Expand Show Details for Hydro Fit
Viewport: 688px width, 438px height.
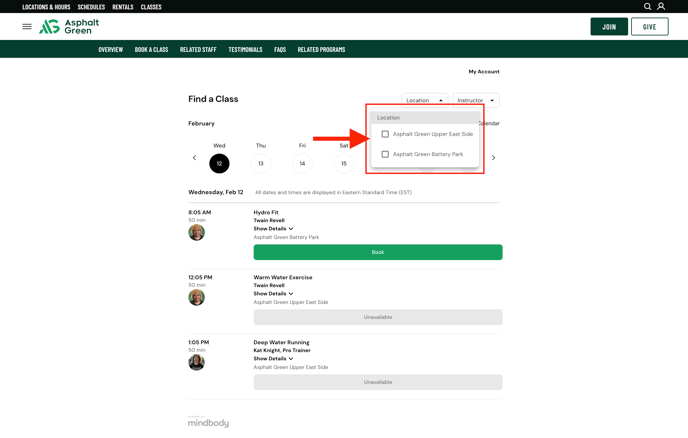tap(273, 229)
